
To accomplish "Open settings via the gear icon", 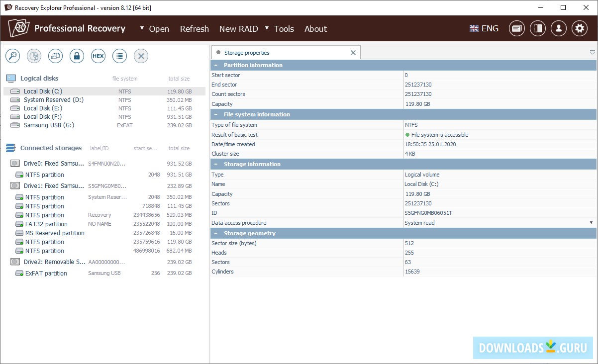I will [x=579, y=28].
